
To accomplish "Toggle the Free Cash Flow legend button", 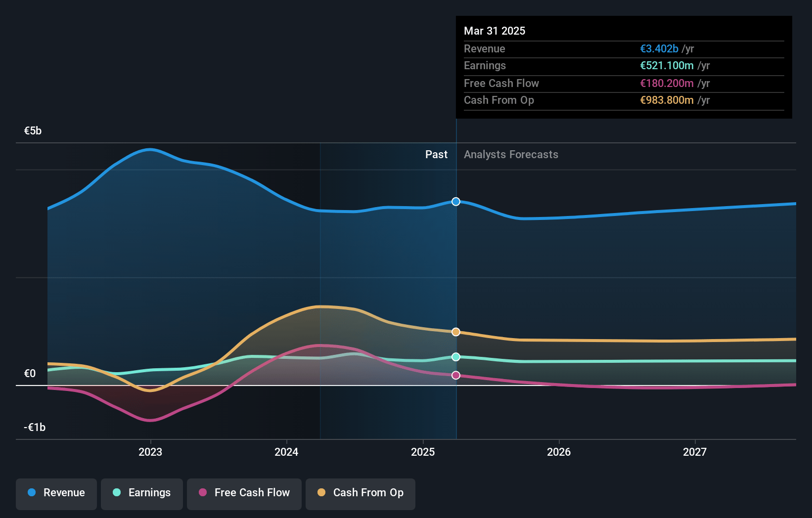I will point(244,494).
